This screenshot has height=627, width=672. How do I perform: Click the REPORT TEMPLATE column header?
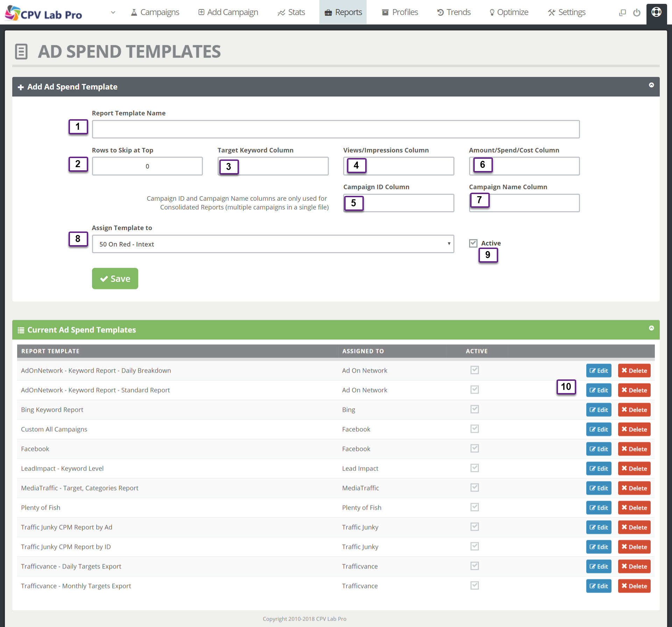click(x=50, y=351)
